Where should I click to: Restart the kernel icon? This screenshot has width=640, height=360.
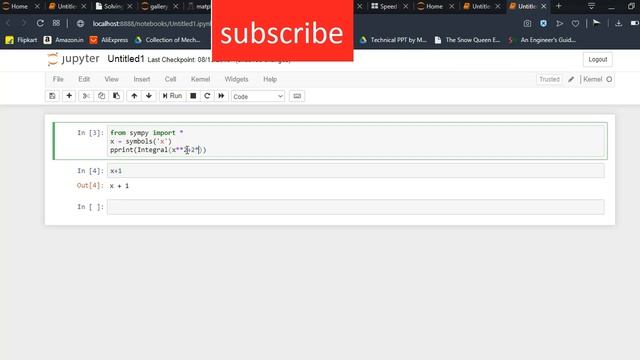(x=207, y=96)
